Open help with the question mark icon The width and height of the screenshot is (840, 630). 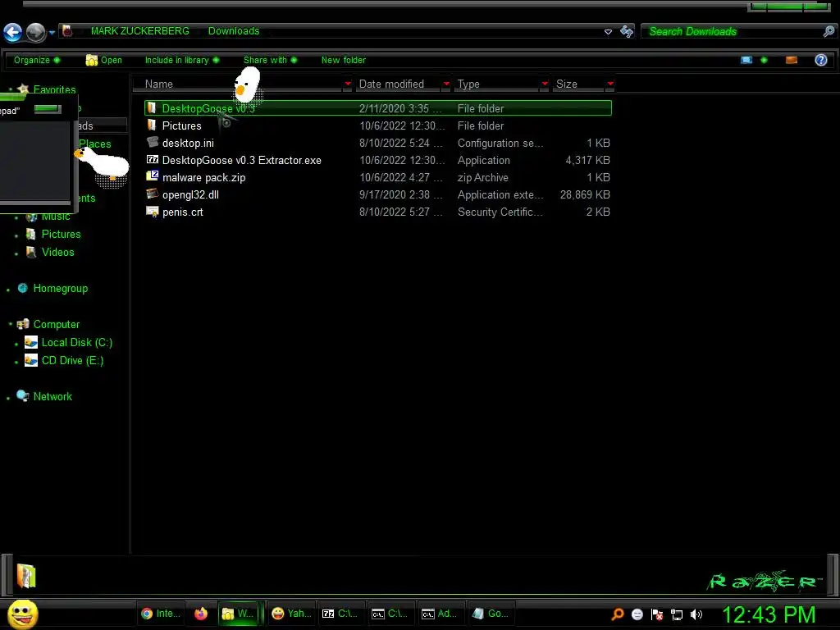tap(820, 60)
